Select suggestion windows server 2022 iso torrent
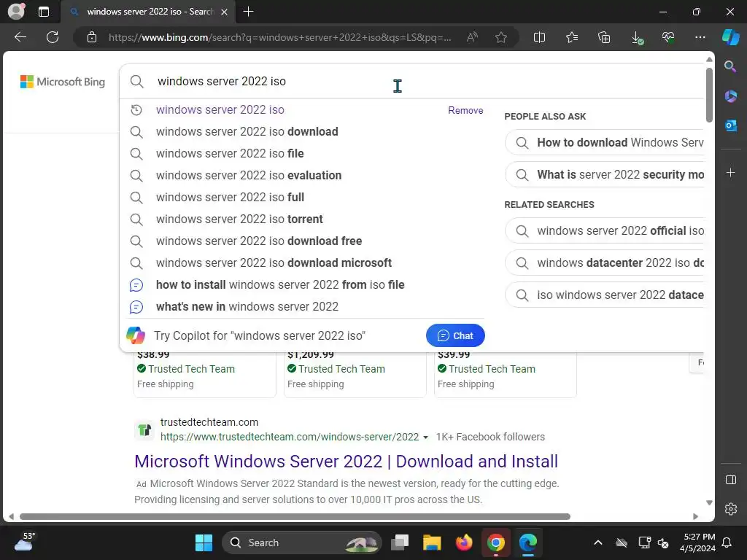This screenshot has width=747, height=560. point(239,219)
